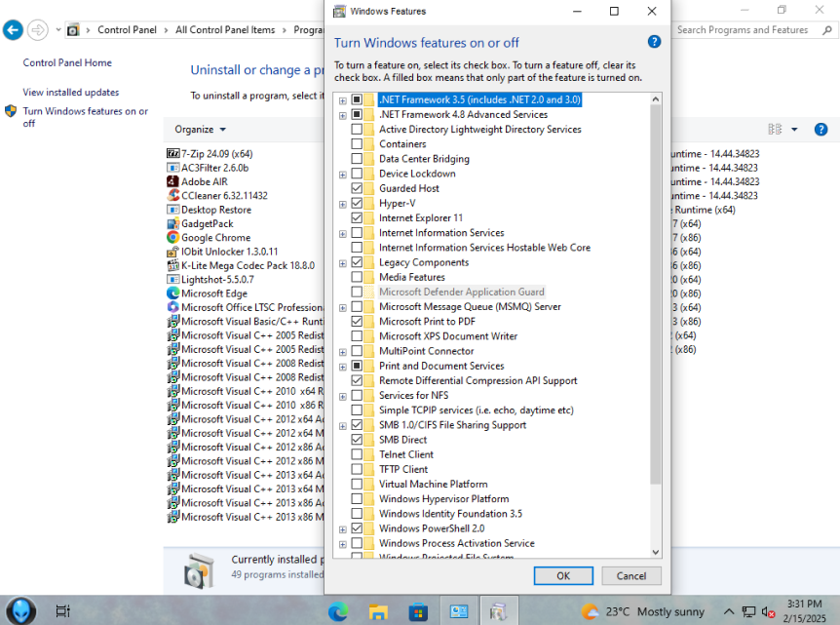This screenshot has width=840, height=625.
Task: Toggle Active Directory Lightweight Directory Services checkbox
Action: click(x=357, y=129)
